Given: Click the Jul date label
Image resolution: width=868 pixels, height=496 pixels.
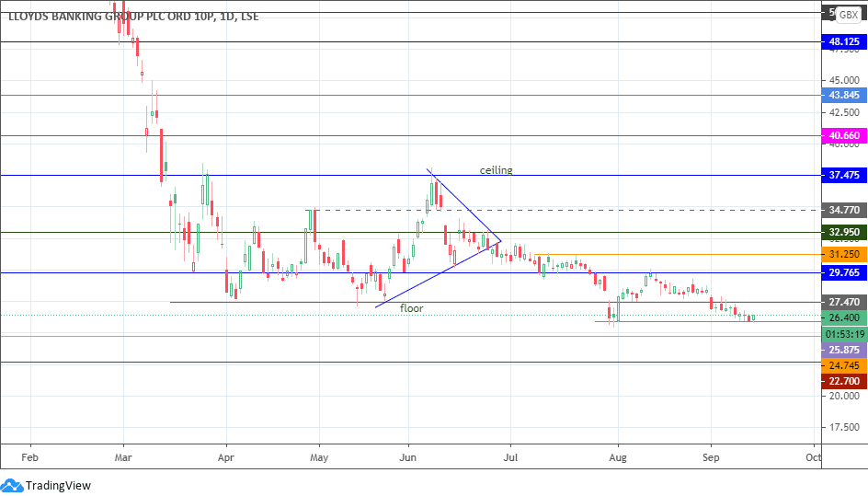Looking at the screenshot, I should (510, 457).
